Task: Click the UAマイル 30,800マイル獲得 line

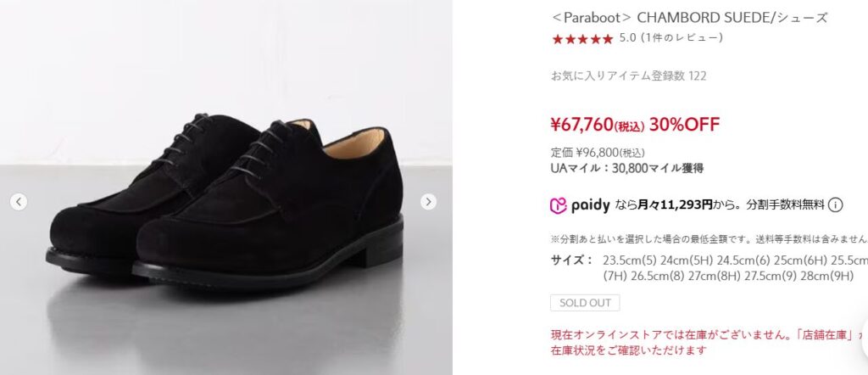Action: (626, 168)
